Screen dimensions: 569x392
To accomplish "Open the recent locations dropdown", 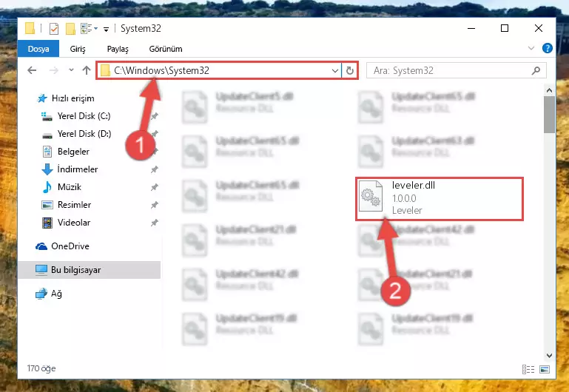I will click(71, 70).
